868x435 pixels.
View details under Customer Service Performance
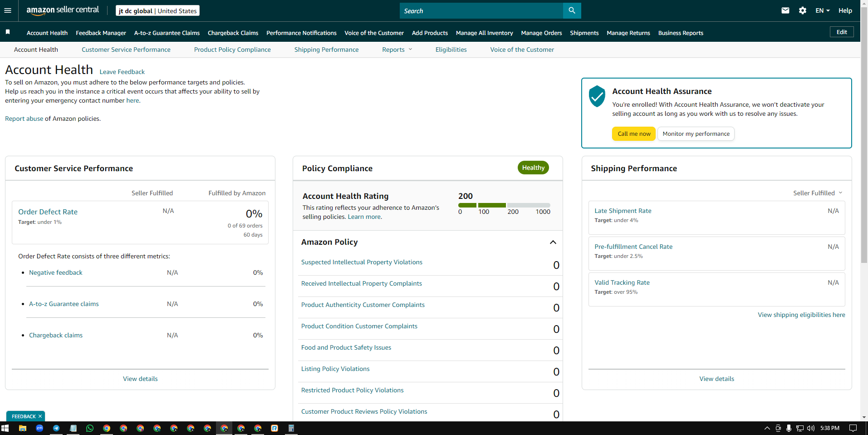140,379
